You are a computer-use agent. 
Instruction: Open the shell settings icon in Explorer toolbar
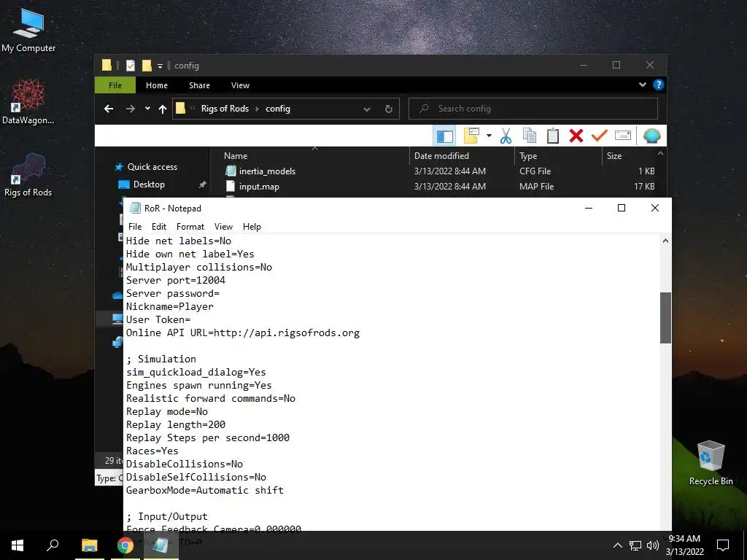click(x=651, y=136)
